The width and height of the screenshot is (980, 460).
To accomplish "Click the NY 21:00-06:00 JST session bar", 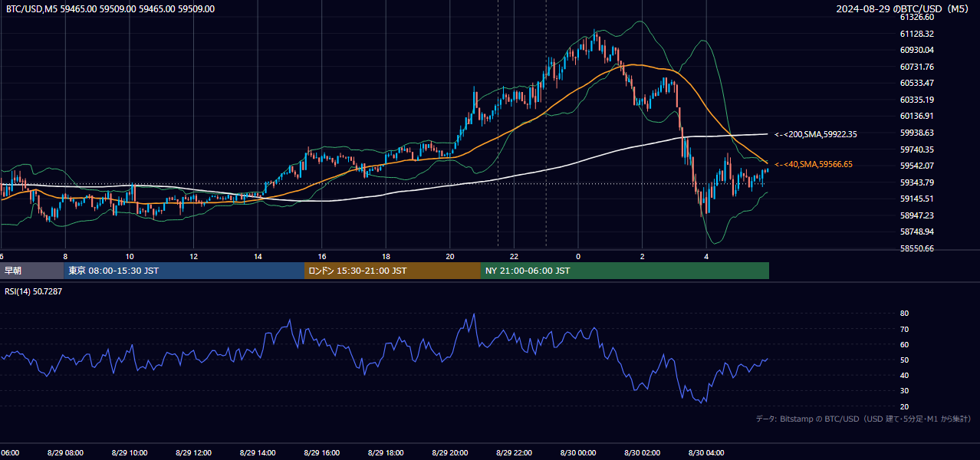I will (x=625, y=271).
